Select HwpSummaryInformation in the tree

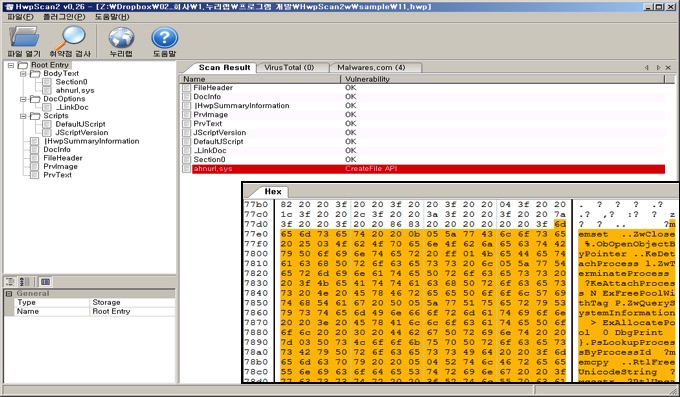[x=92, y=141]
